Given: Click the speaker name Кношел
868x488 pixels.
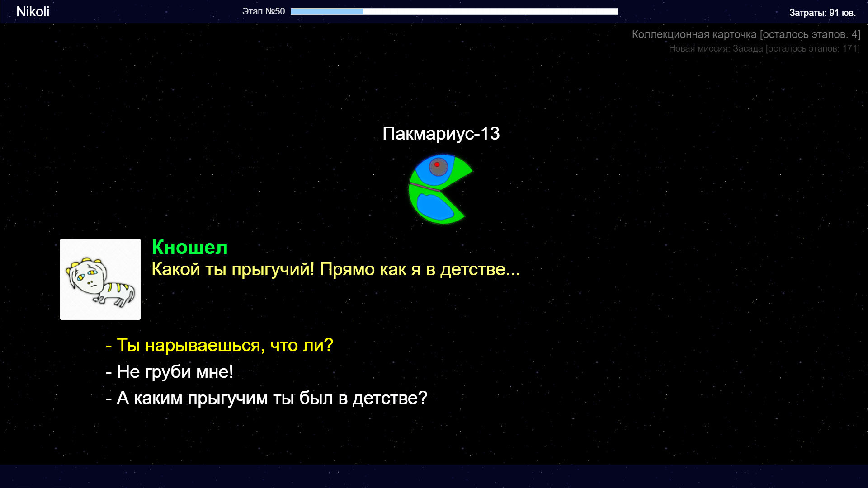Looking at the screenshot, I should 189,247.
